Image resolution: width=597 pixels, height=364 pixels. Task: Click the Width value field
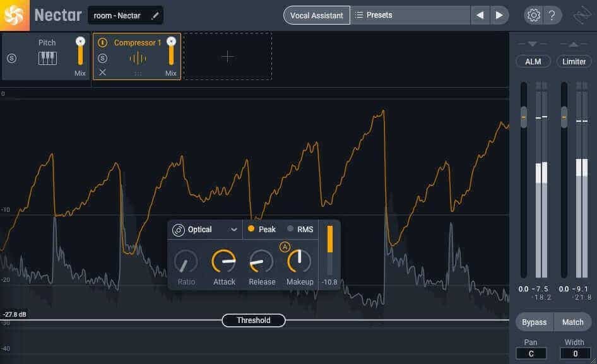tap(576, 354)
